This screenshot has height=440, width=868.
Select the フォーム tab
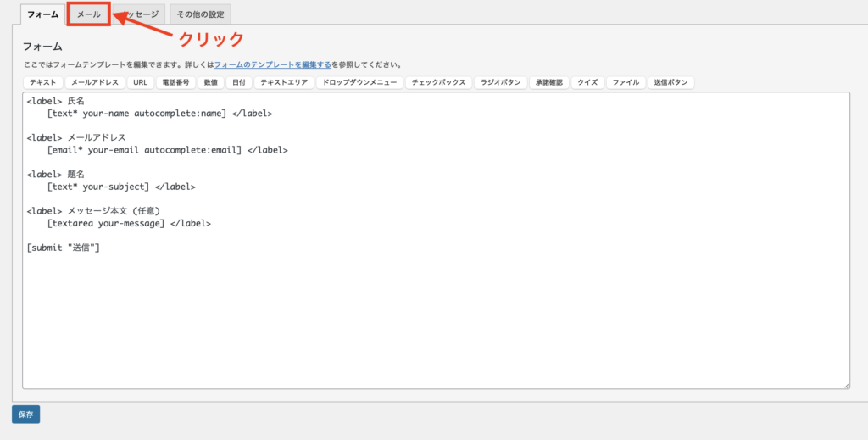point(42,14)
